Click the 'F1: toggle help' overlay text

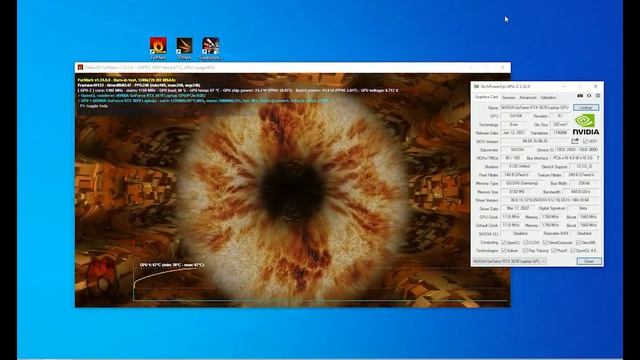click(x=93, y=106)
